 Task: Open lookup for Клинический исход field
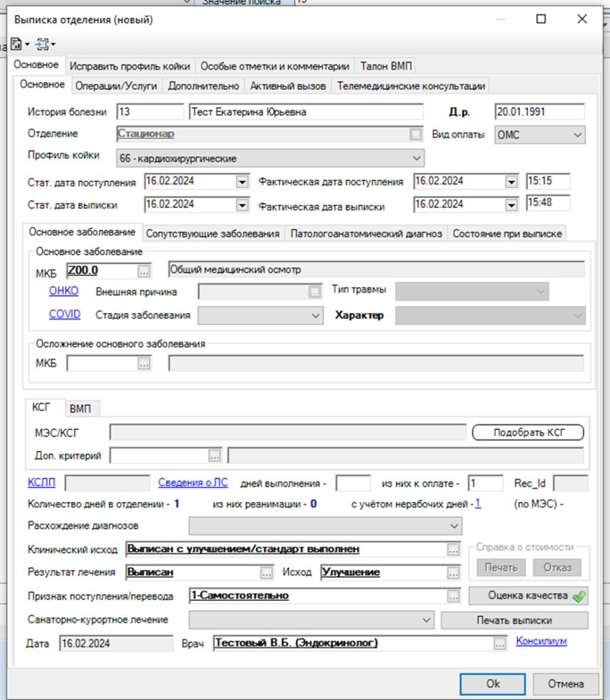tap(453, 550)
